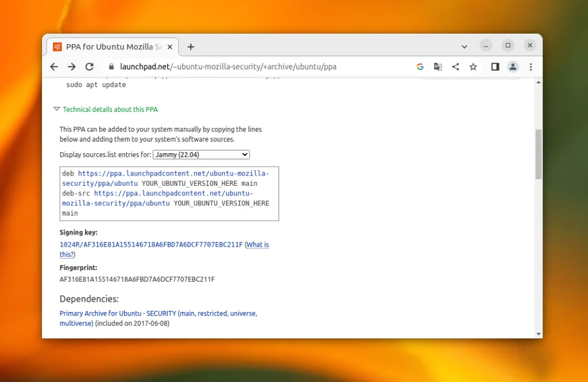Open the user profile icon

point(513,67)
